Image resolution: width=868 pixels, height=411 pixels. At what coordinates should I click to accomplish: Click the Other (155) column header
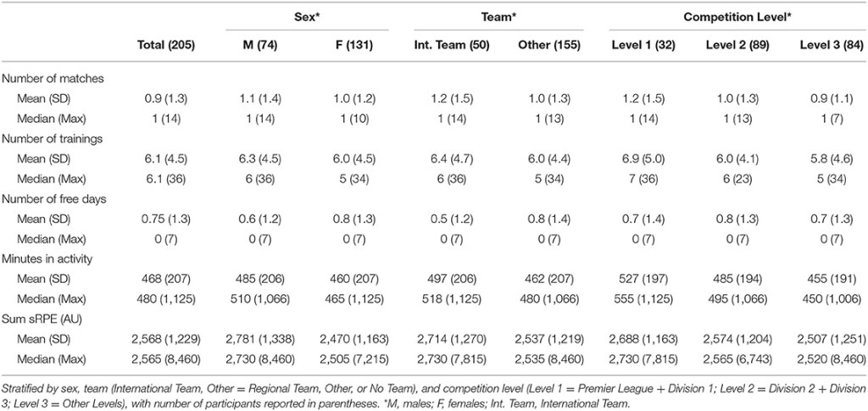[x=547, y=45]
